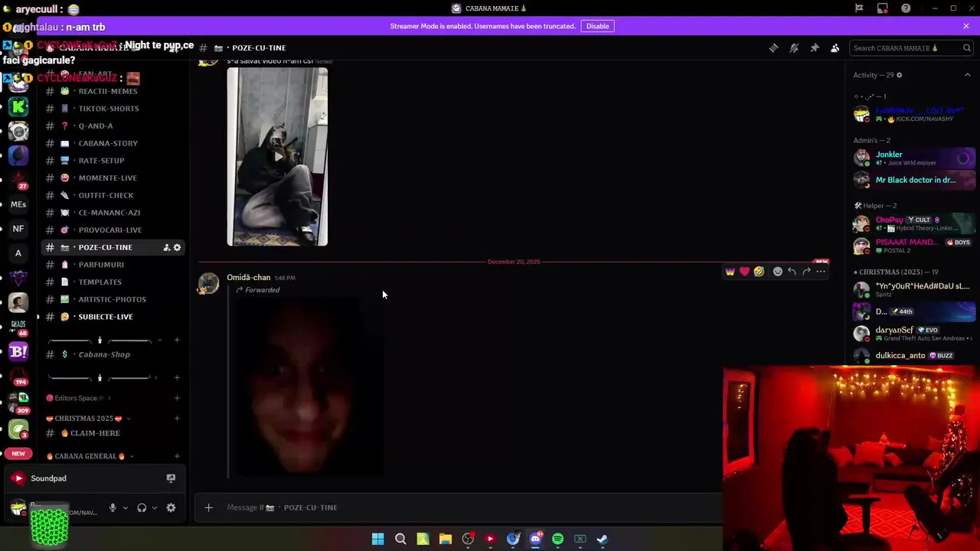The width and height of the screenshot is (980, 551).
Task: Toggle microphone mute button
Action: [x=113, y=507]
